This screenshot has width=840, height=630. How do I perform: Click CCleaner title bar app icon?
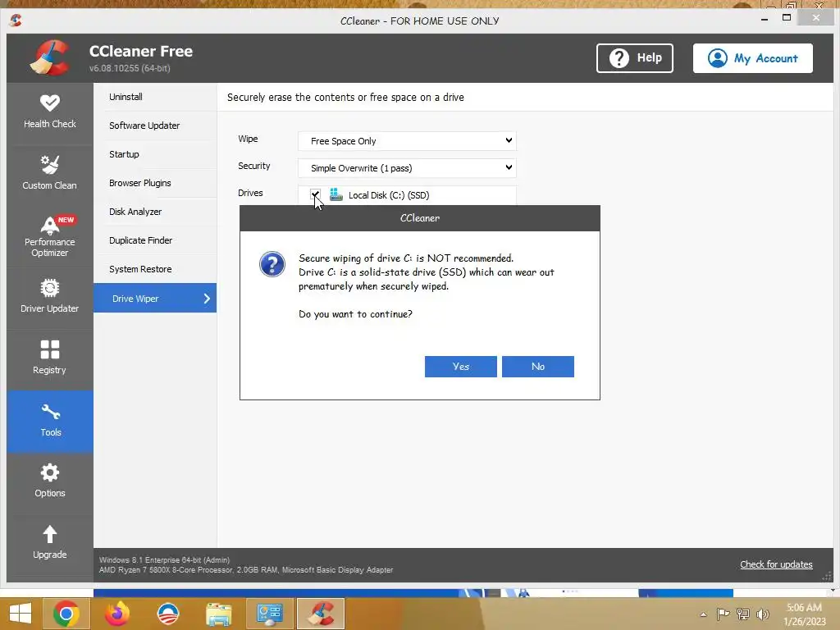16,21
